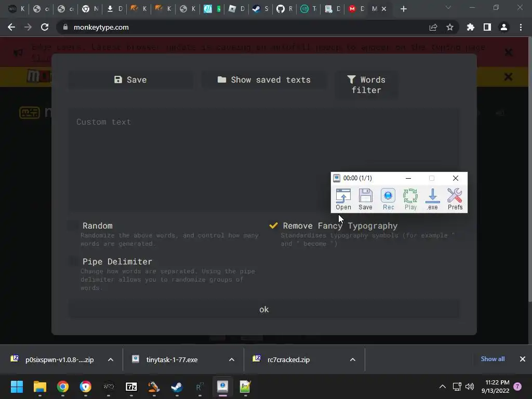Expand options for rc7cracked.zip download
The image size is (532, 399).
353,360
